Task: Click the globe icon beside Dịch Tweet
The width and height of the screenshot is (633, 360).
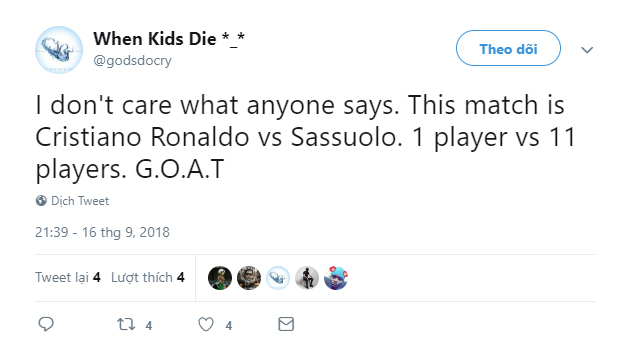Action: [x=41, y=201]
